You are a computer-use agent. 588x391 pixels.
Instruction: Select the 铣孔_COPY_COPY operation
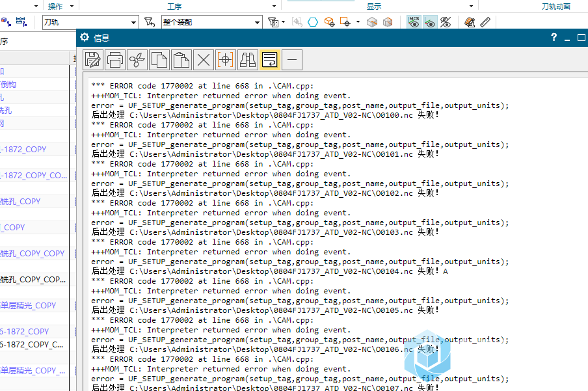click(x=33, y=254)
